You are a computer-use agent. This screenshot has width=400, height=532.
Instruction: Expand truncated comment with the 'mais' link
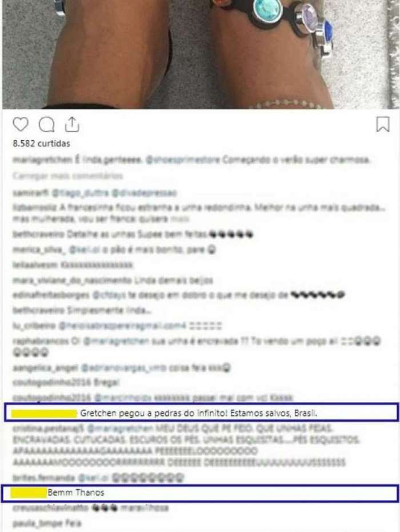(179, 219)
